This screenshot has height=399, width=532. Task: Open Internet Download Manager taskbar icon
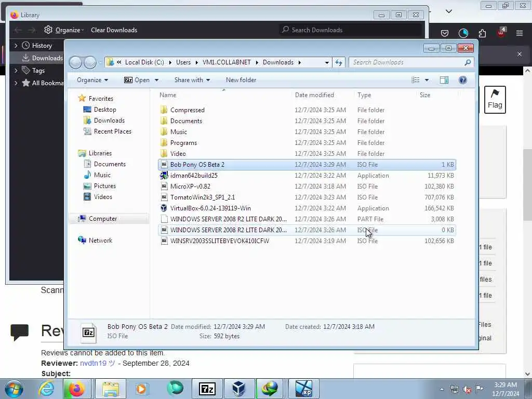coord(270,389)
